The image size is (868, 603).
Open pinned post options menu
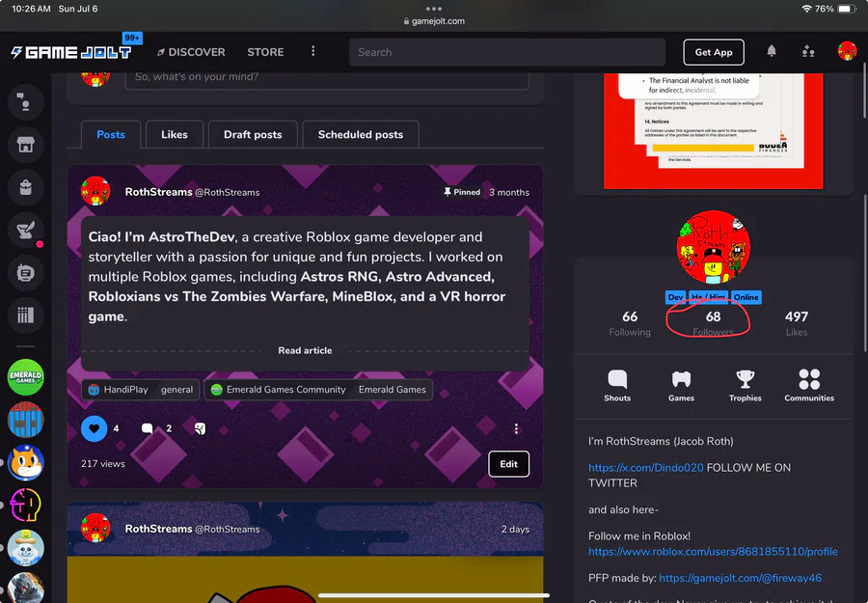click(x=516, y=429)
